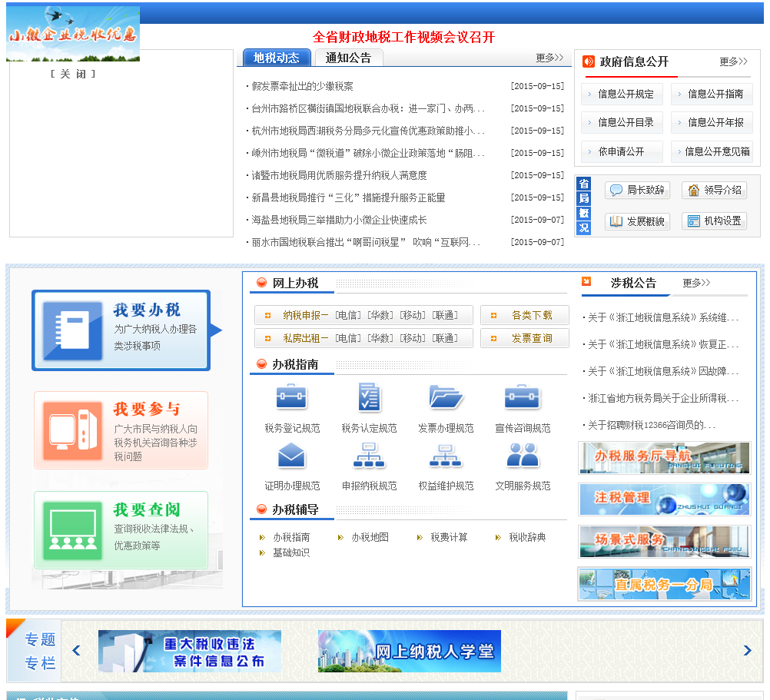Image resolution: width=770 pixels, height=700 pixels.
Task: Click the 小微企业税收优惠 banner image
Action: (x=73, y=34)
